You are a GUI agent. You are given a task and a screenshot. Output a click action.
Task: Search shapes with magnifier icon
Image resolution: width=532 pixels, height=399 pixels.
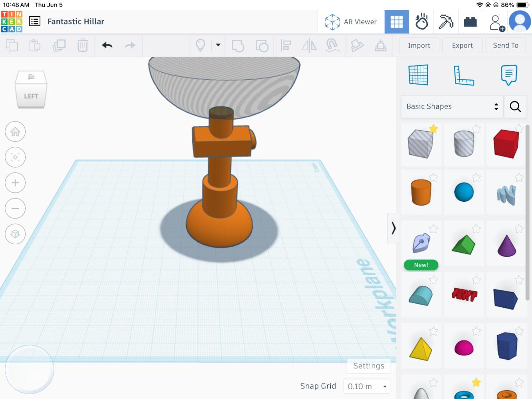point(515,106)
